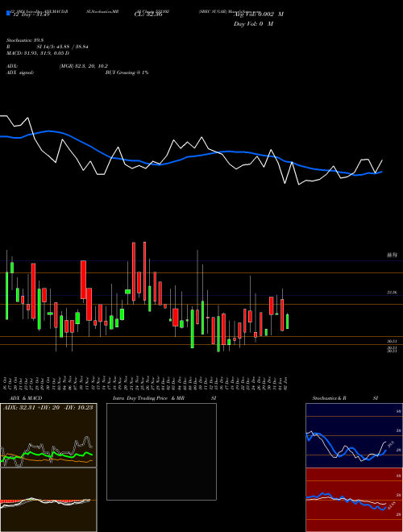Click the 'MACD: 31.93, 31.9, 0.03 D' line

pyautogui.click(x=38, y=53)
